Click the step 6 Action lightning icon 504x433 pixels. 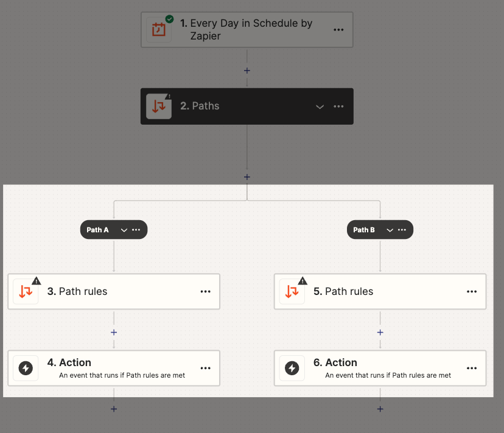pyautogui.click(x=292, y=368)
